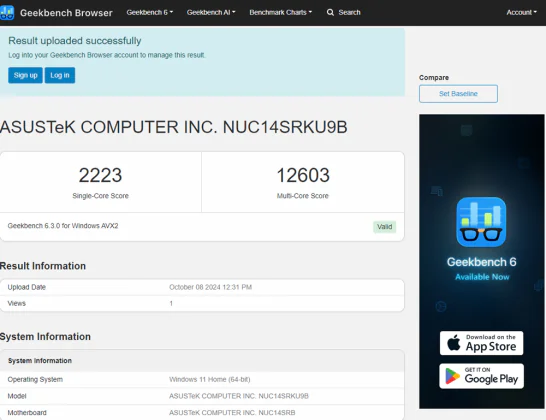Expand the Benchmark Charts menu

[281, 13]
